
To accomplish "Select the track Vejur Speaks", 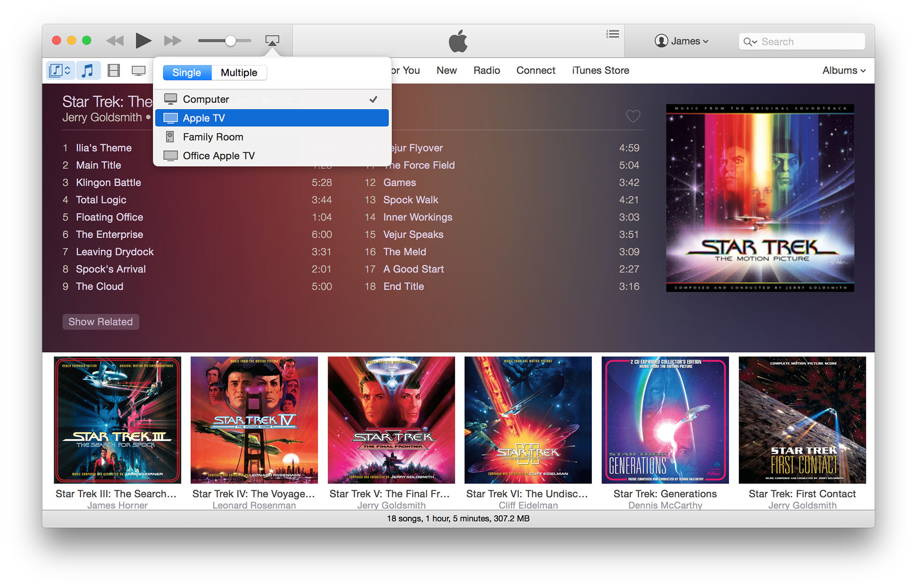I will (x=413, y=234).
